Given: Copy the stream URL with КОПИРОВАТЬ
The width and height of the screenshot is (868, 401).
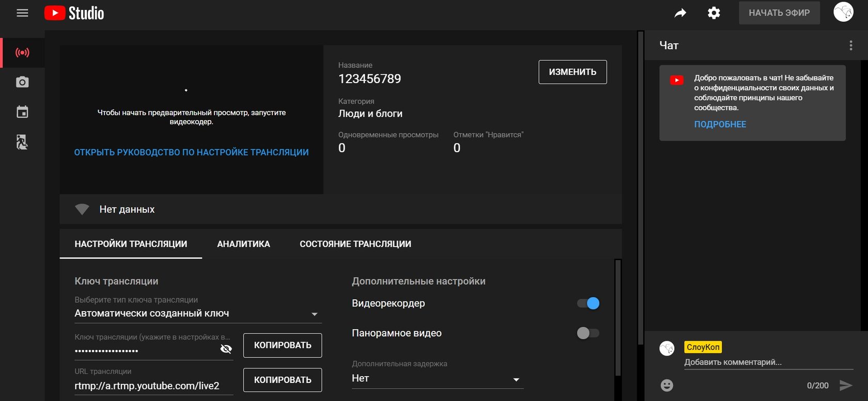Looking at the screenshot, I should [x=283, y=380].
